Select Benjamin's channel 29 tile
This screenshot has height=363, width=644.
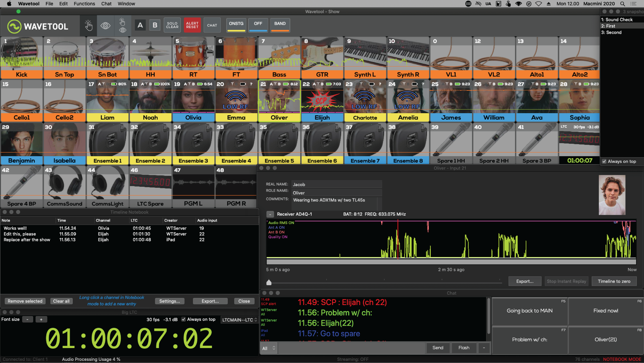[x=21, y=144]
